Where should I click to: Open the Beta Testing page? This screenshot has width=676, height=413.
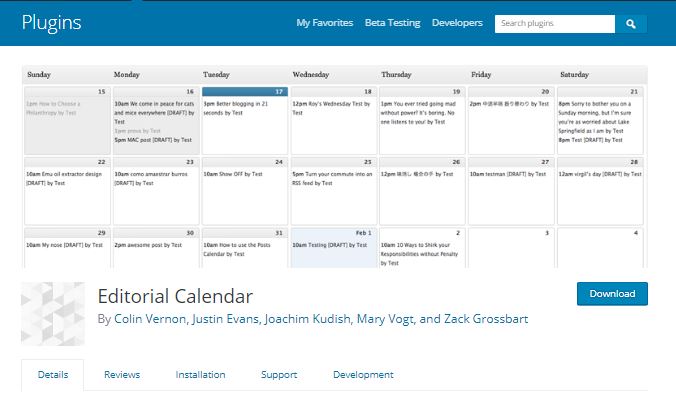392,23
